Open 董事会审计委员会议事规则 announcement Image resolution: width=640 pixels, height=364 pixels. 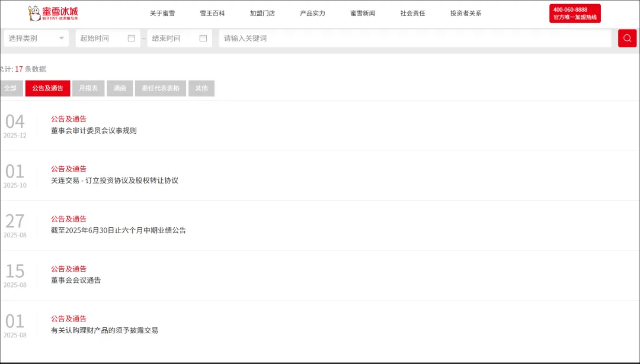click(x=94, y=131)
